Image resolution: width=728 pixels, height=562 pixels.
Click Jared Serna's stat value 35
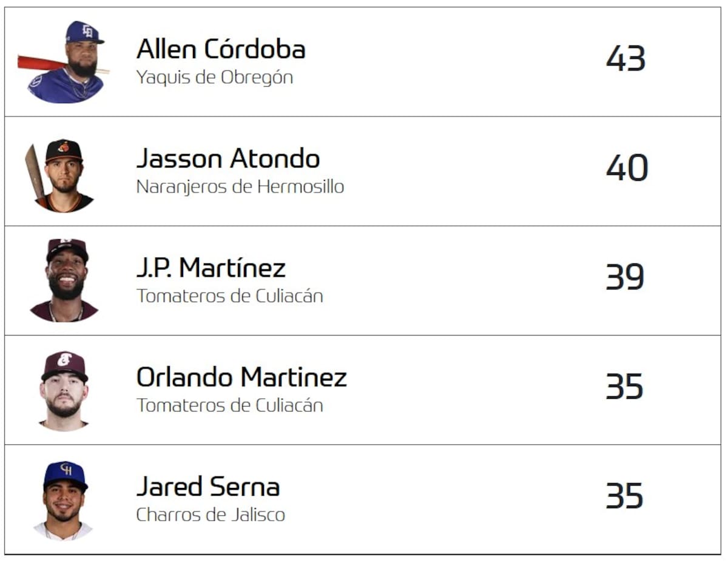tap(624, 496)
